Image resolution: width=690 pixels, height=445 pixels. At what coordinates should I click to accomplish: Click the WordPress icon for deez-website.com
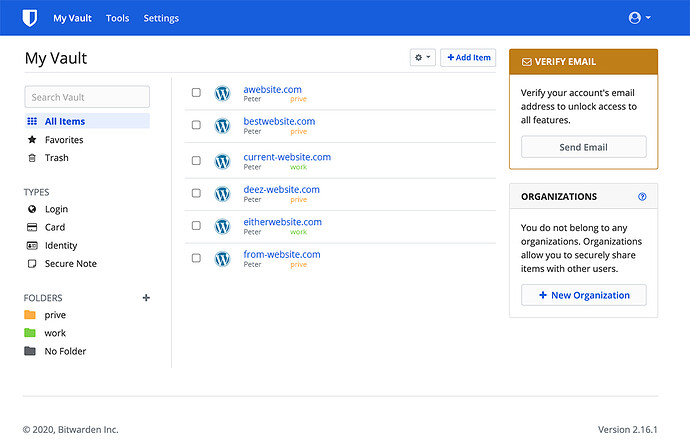pos(222,194)
